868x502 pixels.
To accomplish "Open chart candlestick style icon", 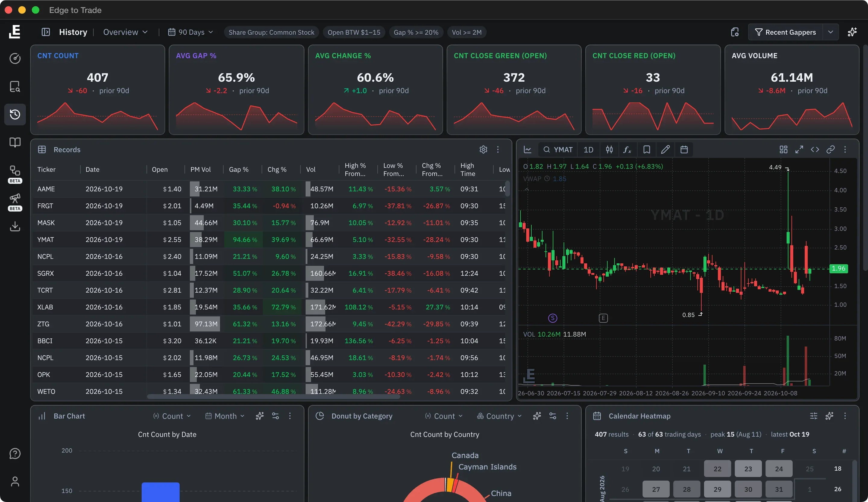I will click(x=609, y=149).
